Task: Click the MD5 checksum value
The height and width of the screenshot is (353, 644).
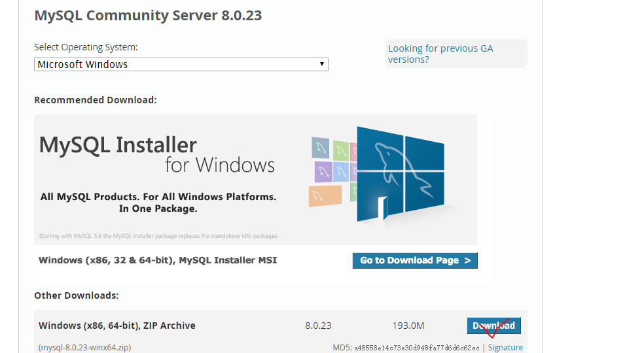Action: pyautogui.click(x=416, y=348)
